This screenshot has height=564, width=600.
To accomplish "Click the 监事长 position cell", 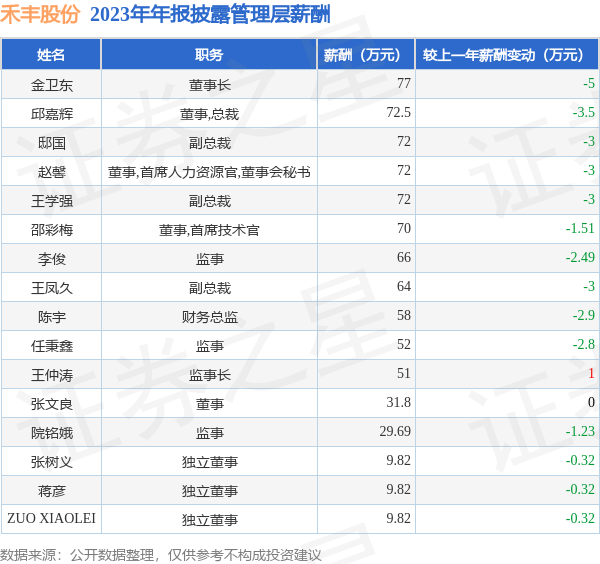I will (x=210, y=375).
